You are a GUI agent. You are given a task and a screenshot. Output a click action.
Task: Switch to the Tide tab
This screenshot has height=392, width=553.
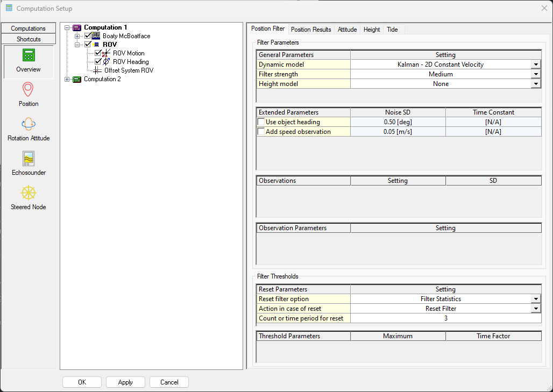point(392,30)
